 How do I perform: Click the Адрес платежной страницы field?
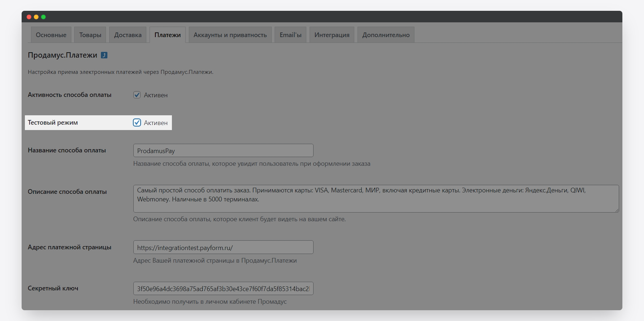tap(223, 248)
